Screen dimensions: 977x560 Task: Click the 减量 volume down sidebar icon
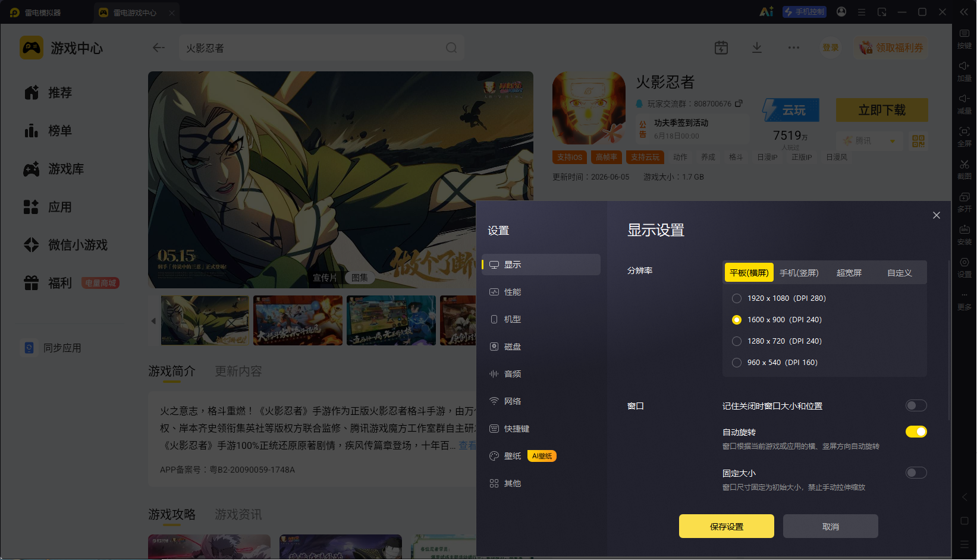coord(965,104)
